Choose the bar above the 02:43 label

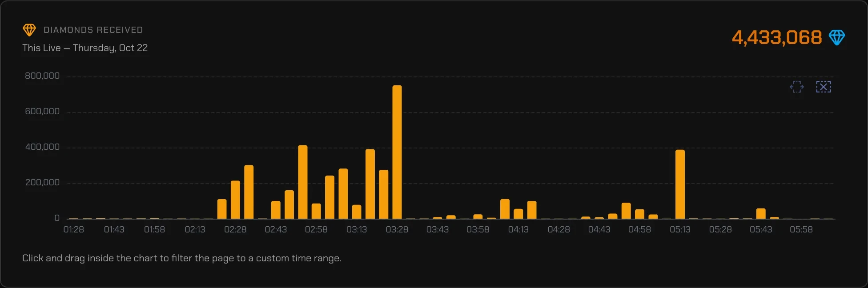(276, 210)
